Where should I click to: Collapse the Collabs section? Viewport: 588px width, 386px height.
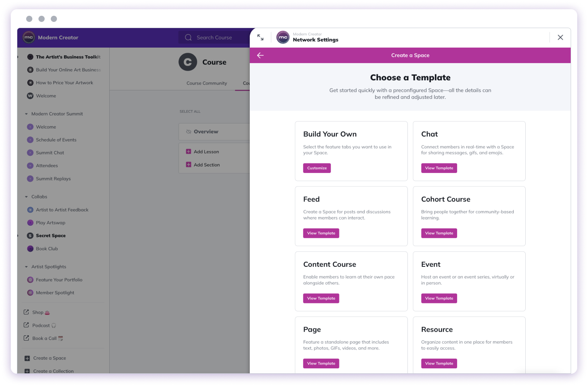click(x=27, y=196)
